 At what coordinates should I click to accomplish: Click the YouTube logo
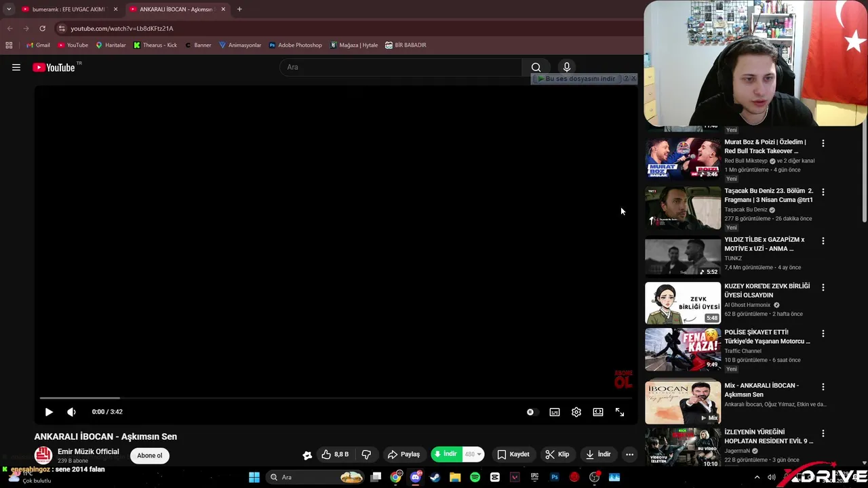pyautogui.click(x=54, y=67)
